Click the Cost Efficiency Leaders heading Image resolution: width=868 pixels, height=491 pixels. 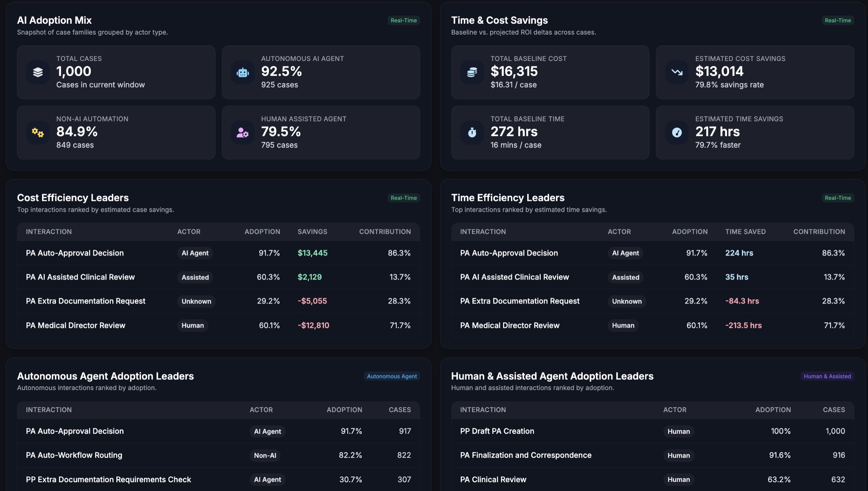pos(73,198)
